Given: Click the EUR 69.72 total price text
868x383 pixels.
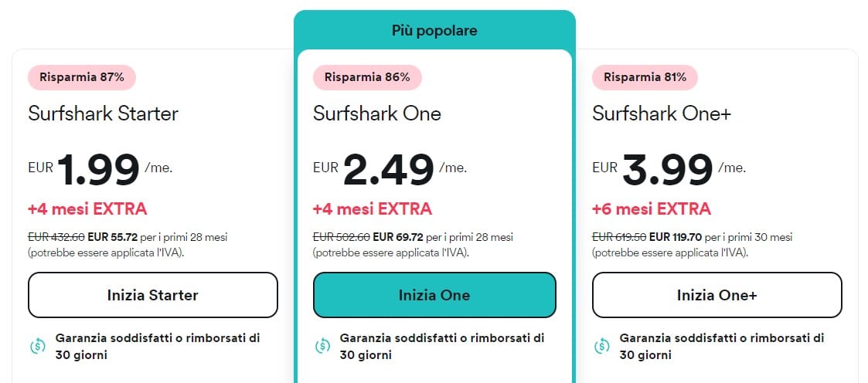Looking at the screenshot, I should [x=398, y=238].
